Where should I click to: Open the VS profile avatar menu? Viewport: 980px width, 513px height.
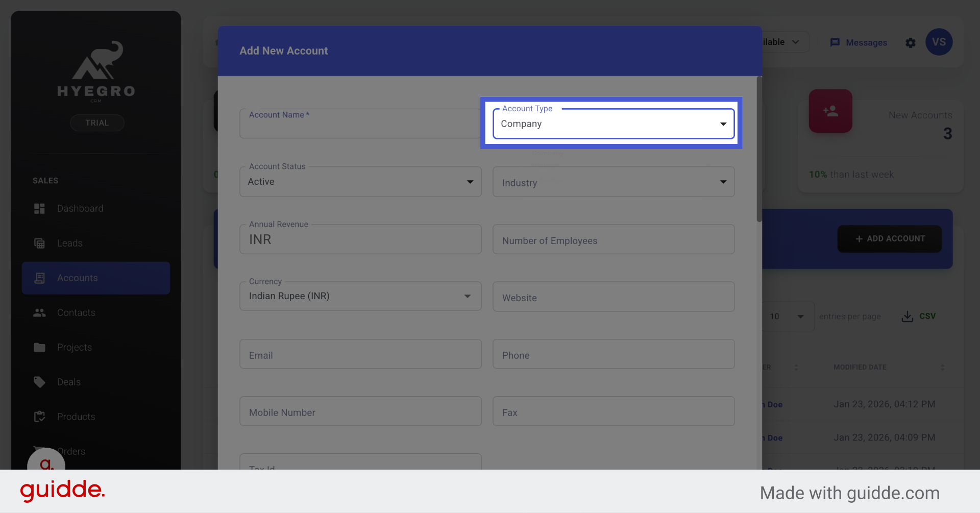point(939,42)
